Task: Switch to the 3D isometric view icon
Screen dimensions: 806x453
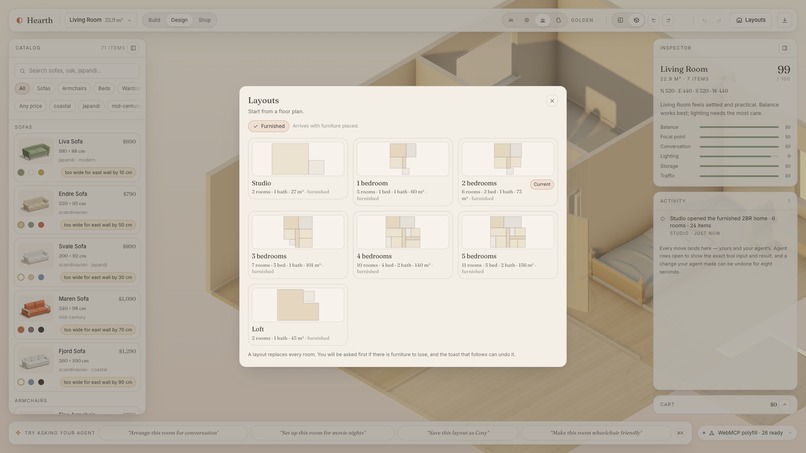Action: point(636,20)
